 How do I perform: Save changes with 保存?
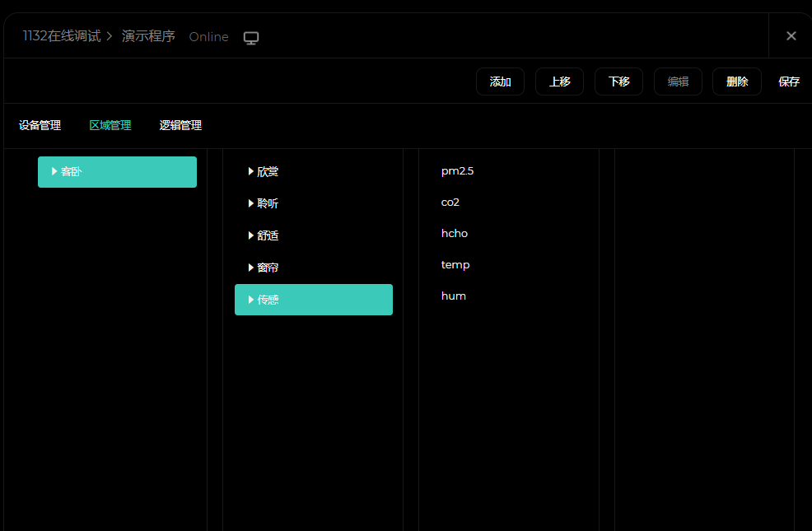pyautogui.click(x=789, y=82)
